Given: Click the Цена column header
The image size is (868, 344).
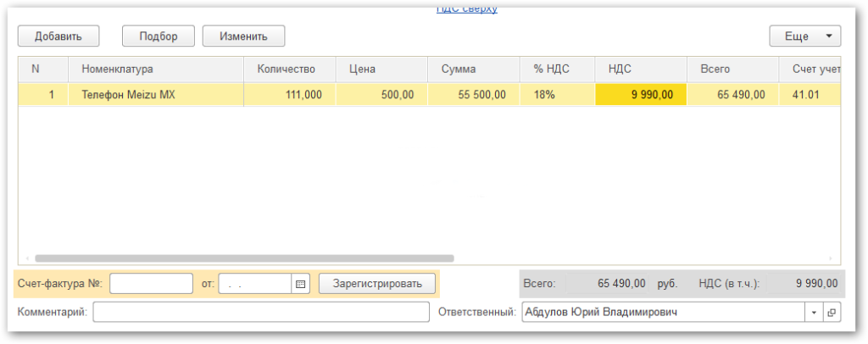Looking at the screenshot, I should (381, 69).
